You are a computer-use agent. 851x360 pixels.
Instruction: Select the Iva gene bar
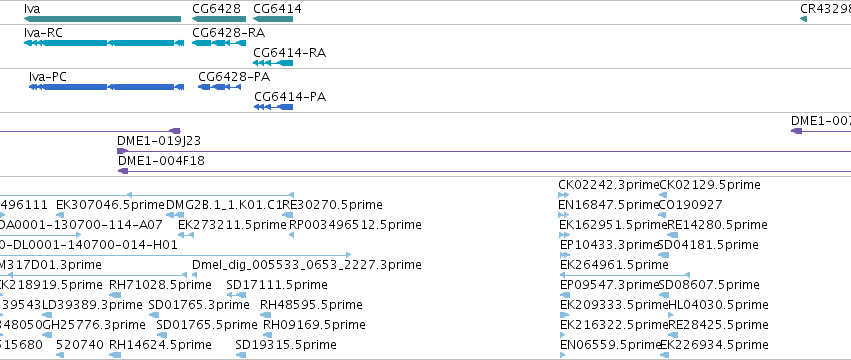tap(103, 19)
